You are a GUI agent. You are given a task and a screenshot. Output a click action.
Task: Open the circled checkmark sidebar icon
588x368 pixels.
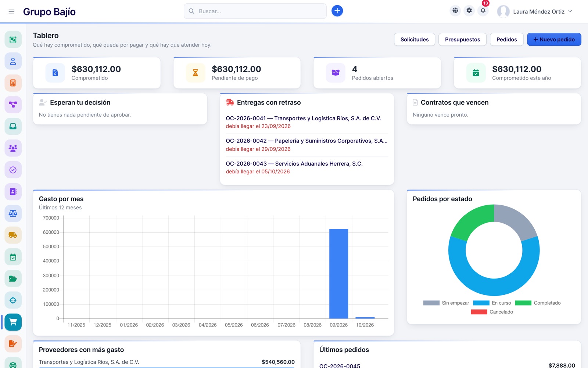[13, 170]
